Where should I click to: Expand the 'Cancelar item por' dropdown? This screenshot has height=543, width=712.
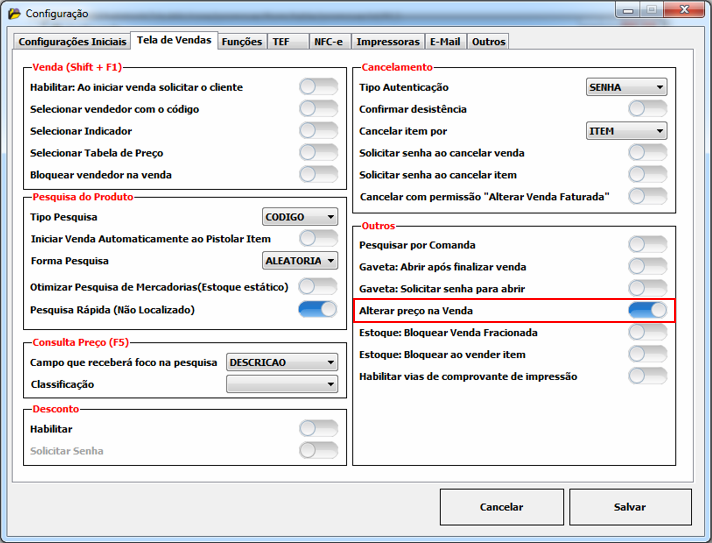point(626,131)
